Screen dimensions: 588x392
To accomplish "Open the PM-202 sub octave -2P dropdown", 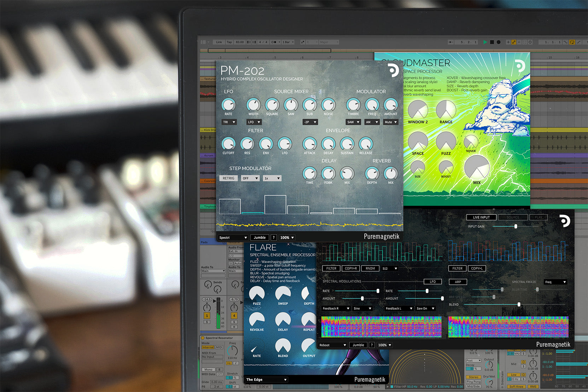I will [310, 122].
